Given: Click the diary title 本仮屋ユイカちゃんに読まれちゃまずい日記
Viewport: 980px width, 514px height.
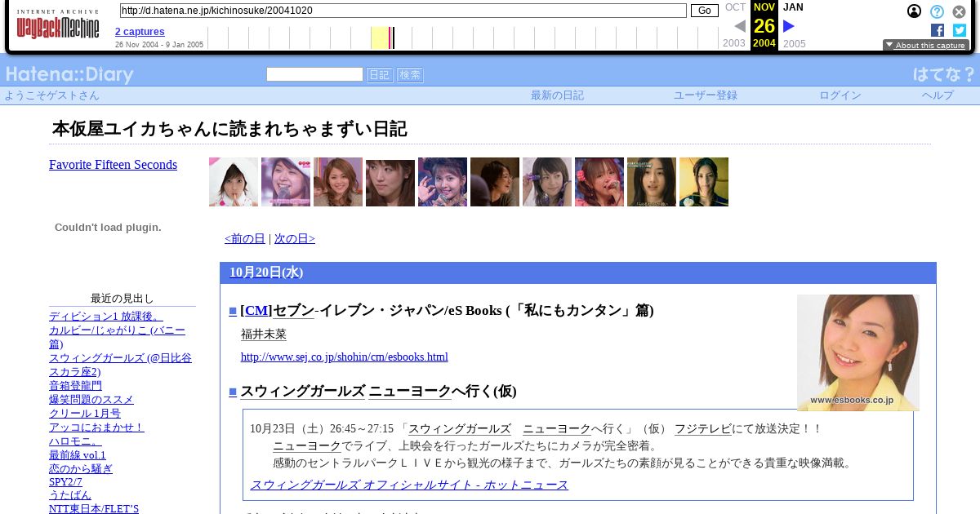Looking at the screenshot, I should point(229,129).
